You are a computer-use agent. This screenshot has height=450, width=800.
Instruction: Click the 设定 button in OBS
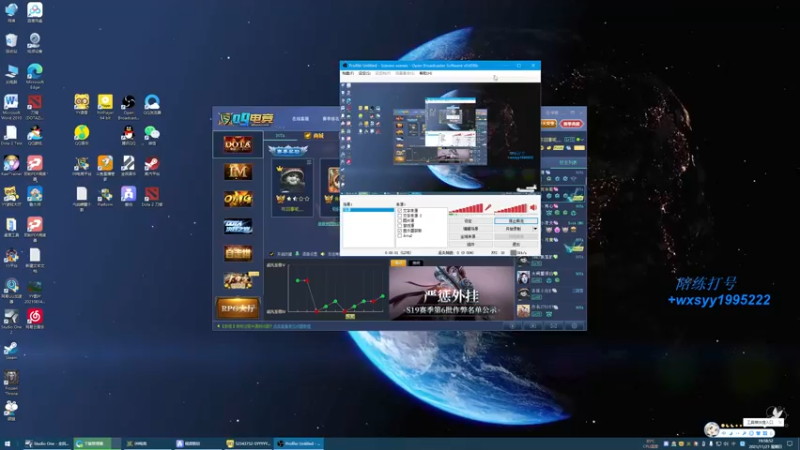coord(470,221)
